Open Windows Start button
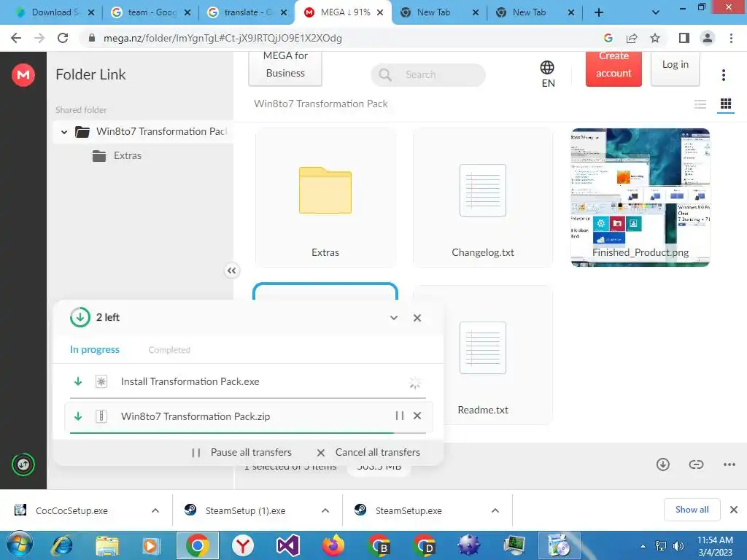 (20, 545)
